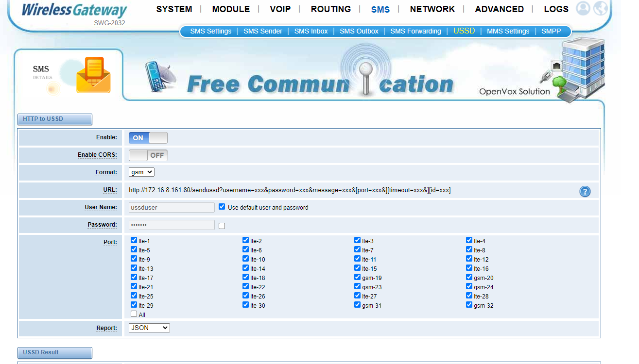Click the Wireless Gateway logo
639x364 pixels.
[74, 11]
